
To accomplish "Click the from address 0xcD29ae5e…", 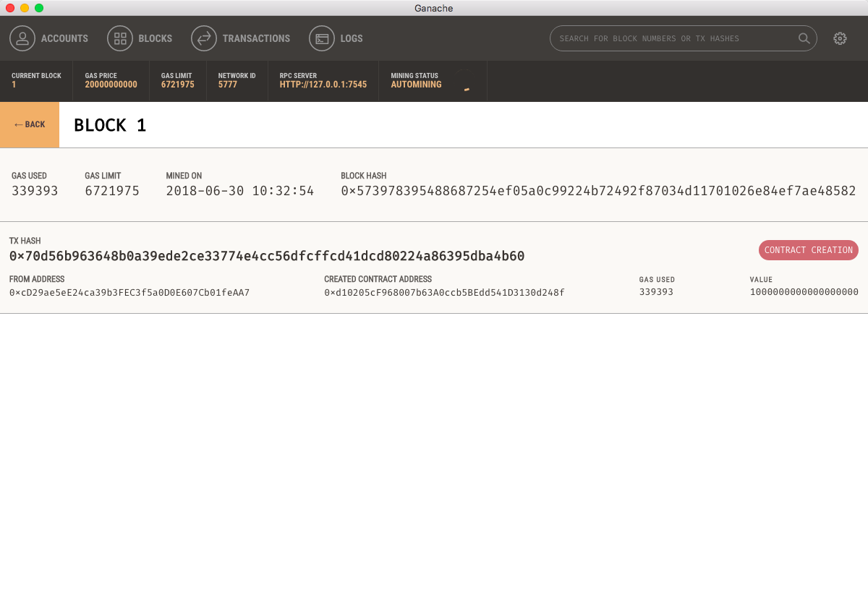I will coord(129,293).
